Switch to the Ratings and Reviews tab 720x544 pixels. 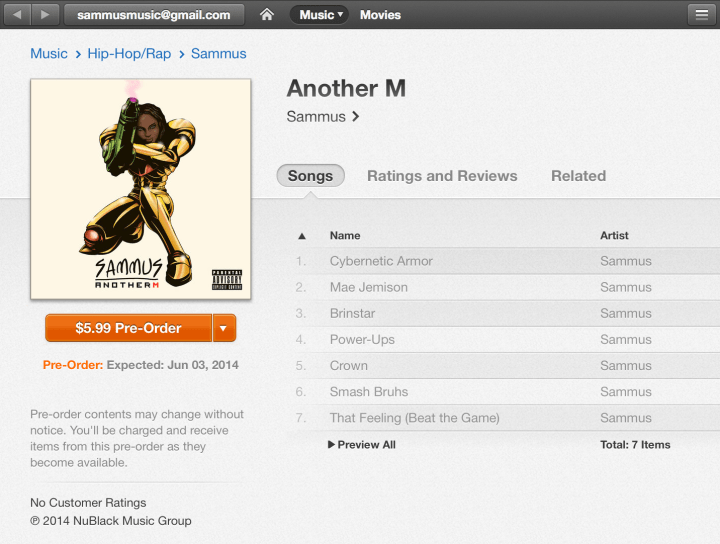pos(442,176)
